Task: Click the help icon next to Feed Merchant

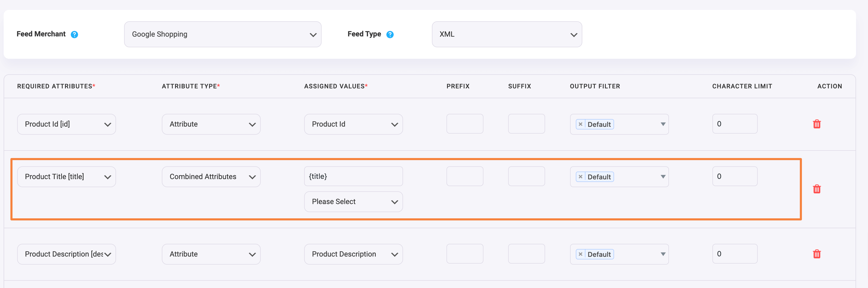Action: click(77, 34)
